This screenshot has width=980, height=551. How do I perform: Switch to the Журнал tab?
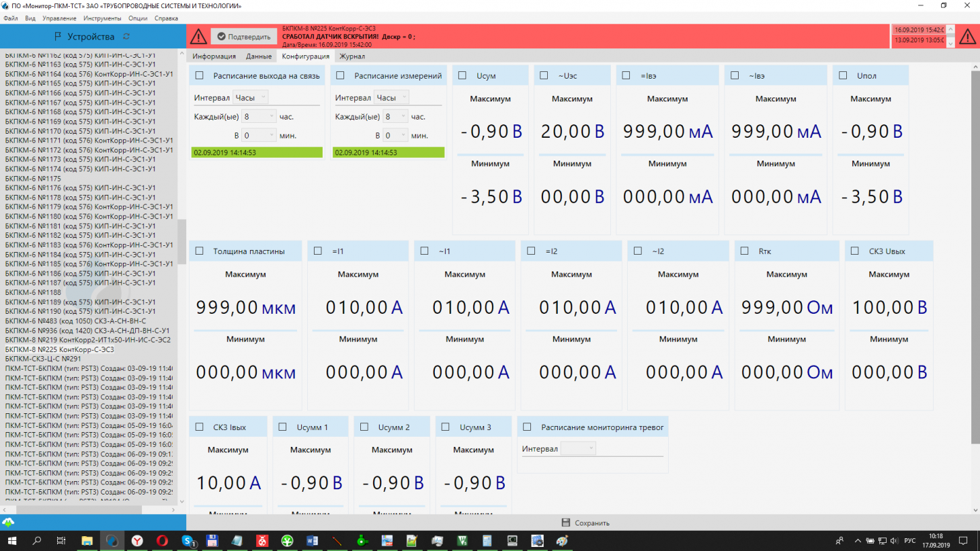[x=352, y=56]
